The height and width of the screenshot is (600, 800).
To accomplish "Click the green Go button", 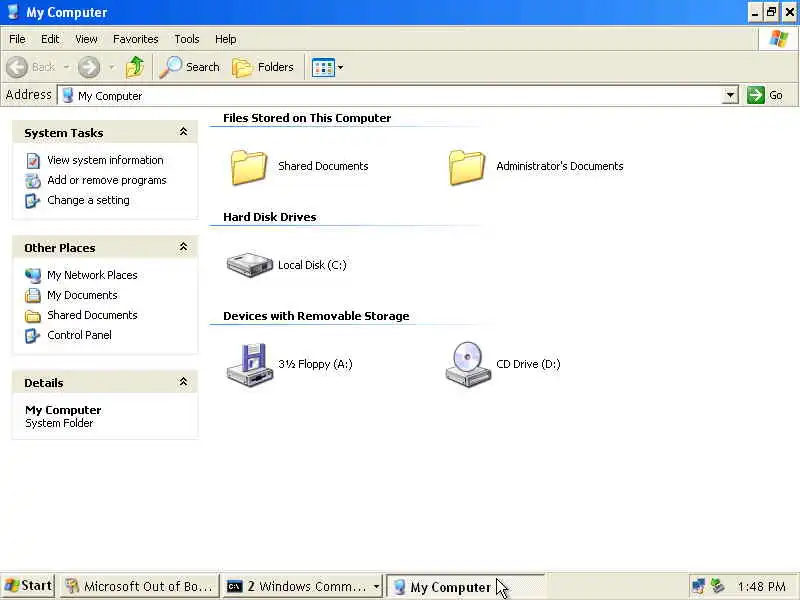I will [765, 95].
